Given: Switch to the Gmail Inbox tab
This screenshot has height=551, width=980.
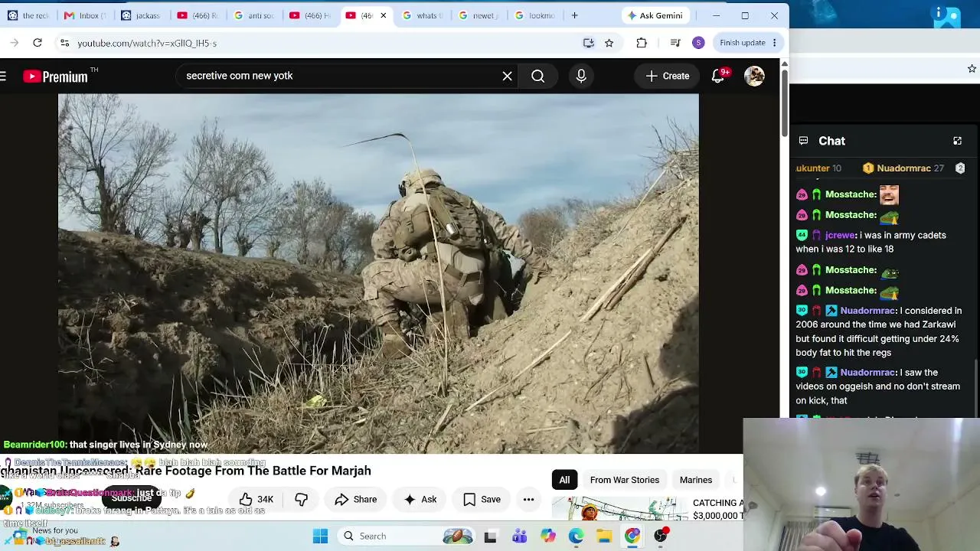Looking at the screenshot, I should point(86,15).
